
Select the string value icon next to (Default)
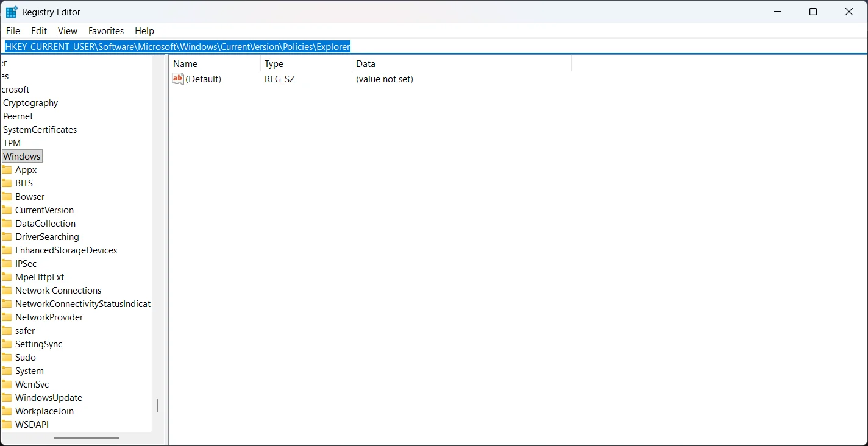click(x=177, y=79)
